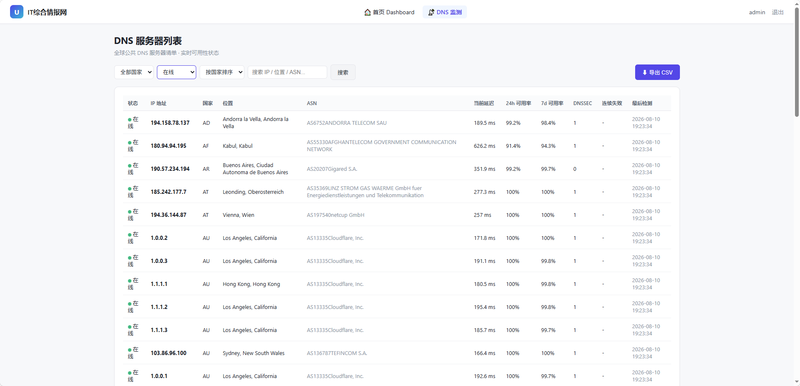Screen dimensions: 800x386
Task: Click the IT综合情报网 logo icon
Action: (x=16, y=12)
